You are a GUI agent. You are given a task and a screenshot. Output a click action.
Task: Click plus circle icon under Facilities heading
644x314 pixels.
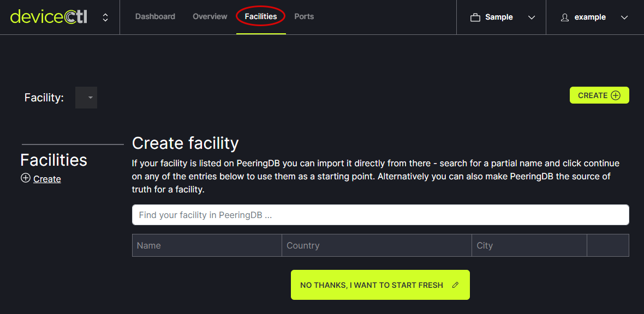tap(25, 178)
